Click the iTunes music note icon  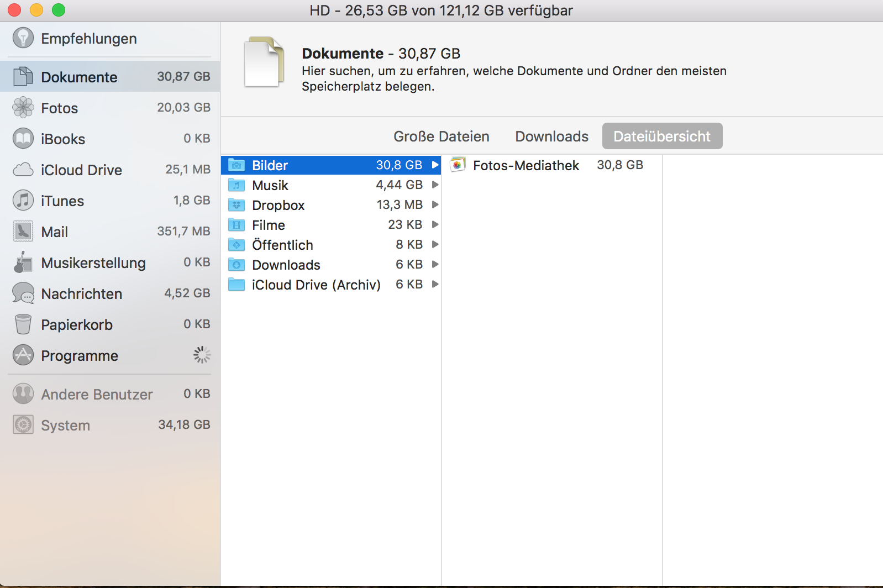[x=23, y=200]
